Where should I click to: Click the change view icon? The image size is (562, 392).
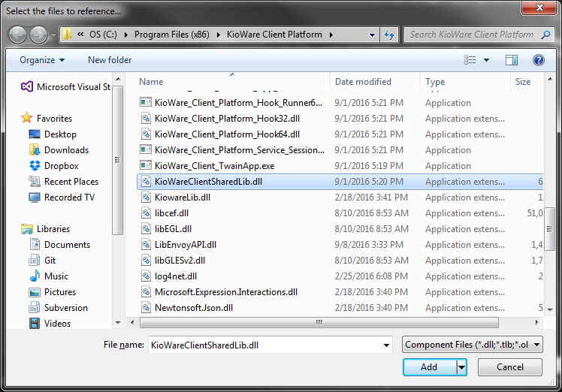click(470, 60)
